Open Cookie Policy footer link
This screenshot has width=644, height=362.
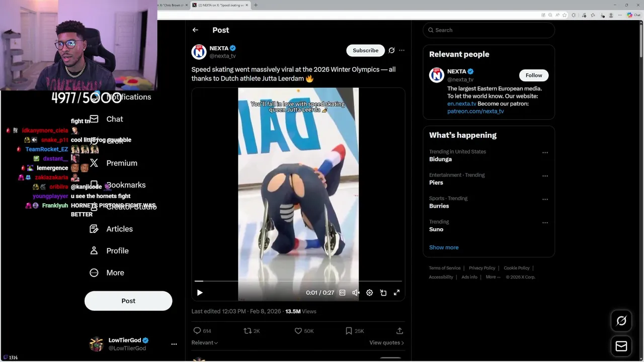[x=517, y=268]
